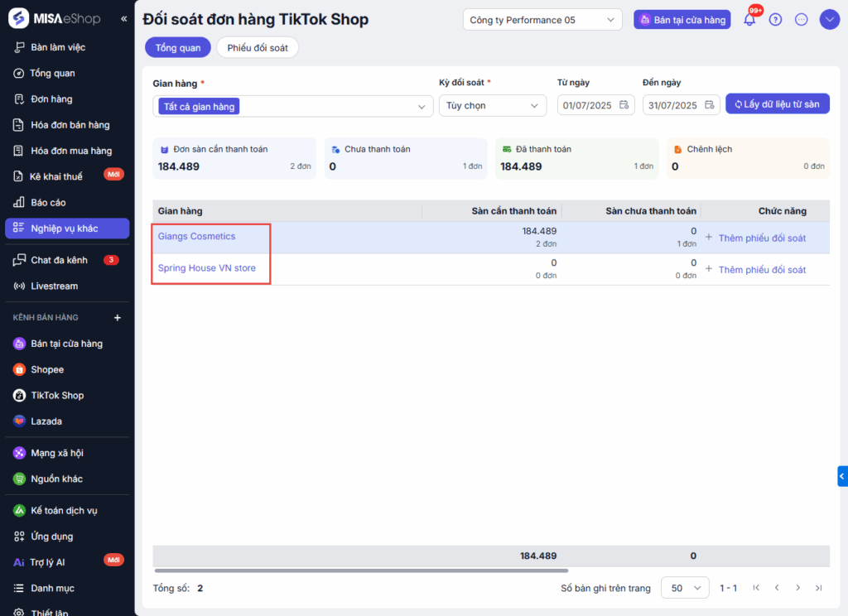This screenshot has width=848, height=616.
Task: Click the Nguồn khác icon
Action: tap(20, 479)
